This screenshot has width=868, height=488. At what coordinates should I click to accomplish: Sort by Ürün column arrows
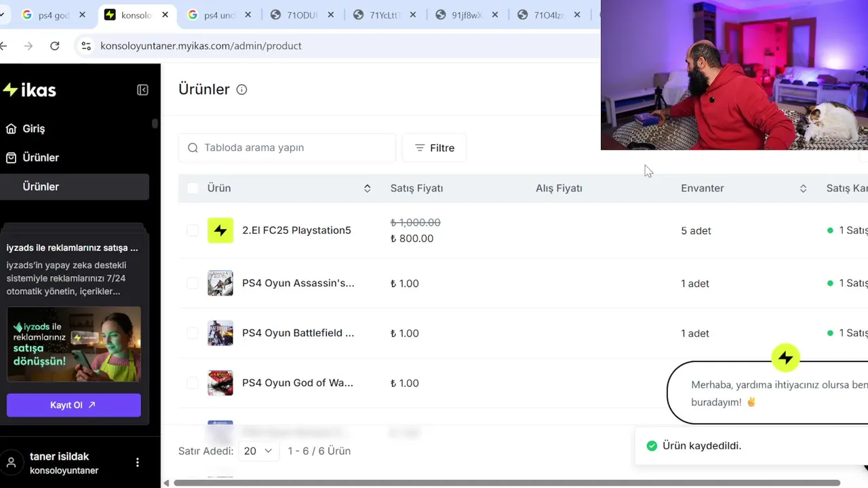[x=367, y=188]
